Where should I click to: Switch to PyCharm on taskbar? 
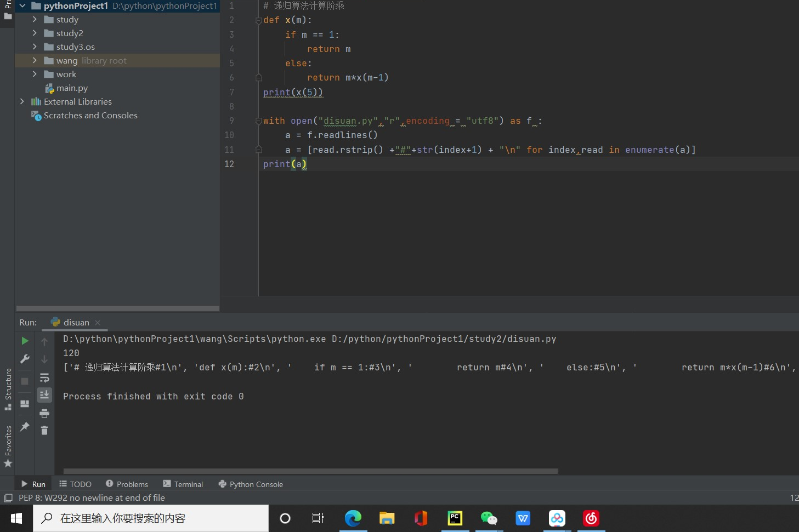click(455, 518)
